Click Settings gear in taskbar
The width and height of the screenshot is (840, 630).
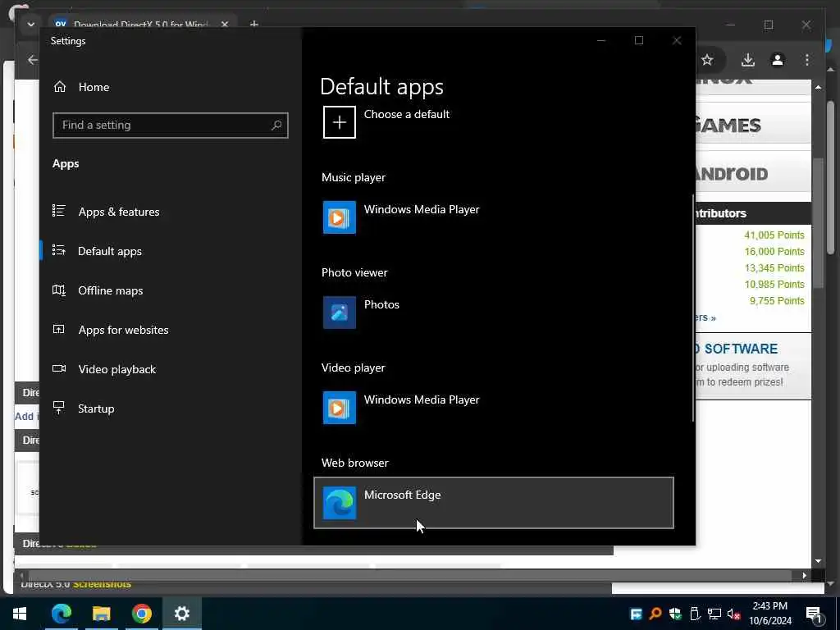coord(181,614)
